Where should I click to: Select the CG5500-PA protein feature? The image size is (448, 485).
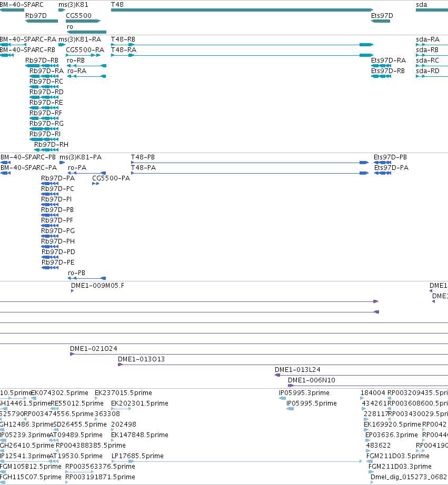pos(111,178)
